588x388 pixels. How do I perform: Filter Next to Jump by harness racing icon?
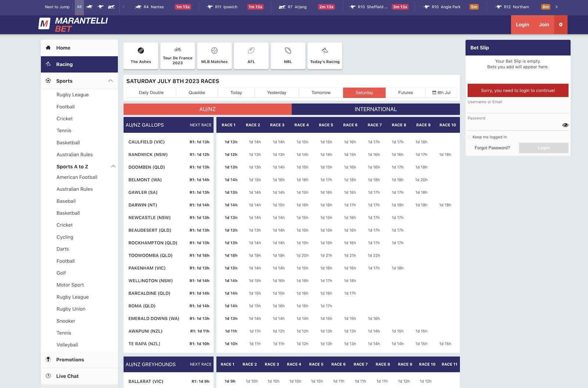coord(111,7)
